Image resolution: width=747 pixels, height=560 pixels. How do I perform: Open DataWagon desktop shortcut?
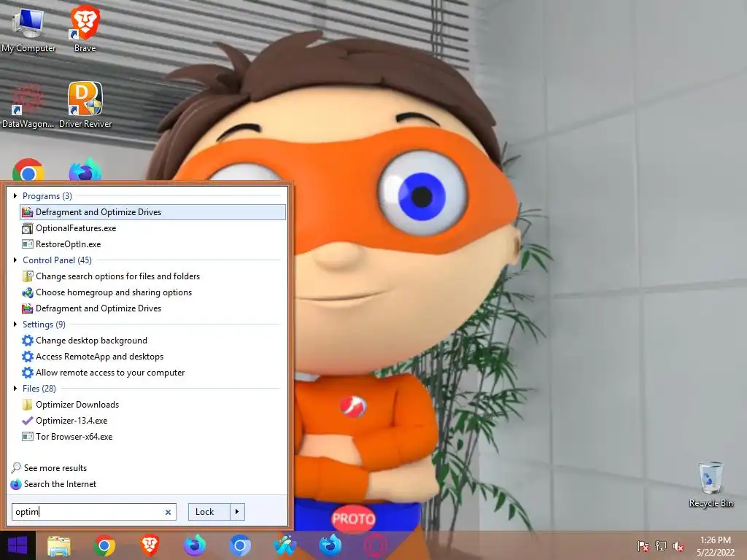28,106
